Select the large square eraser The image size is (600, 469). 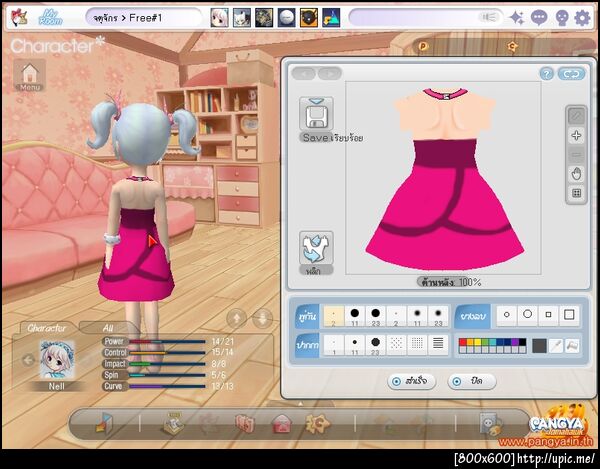point(569,315)
